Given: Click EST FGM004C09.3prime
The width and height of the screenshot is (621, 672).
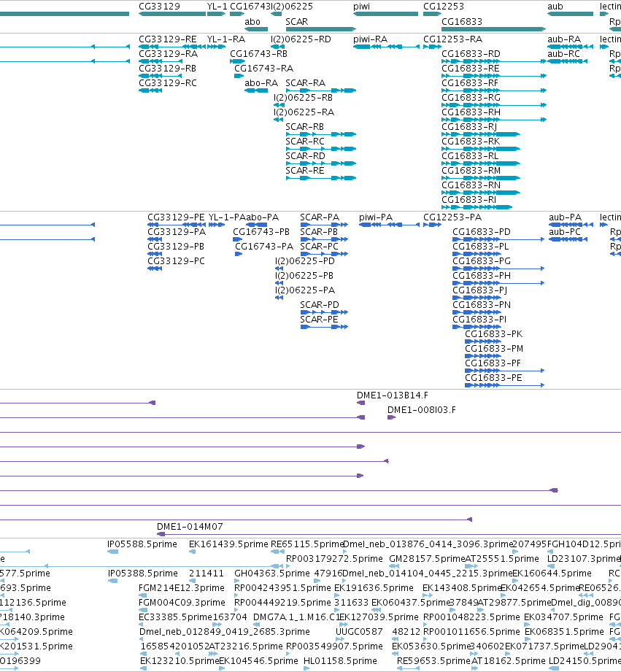Looking at the screenshot, I should pyautogui.click(x=143, y=610).
